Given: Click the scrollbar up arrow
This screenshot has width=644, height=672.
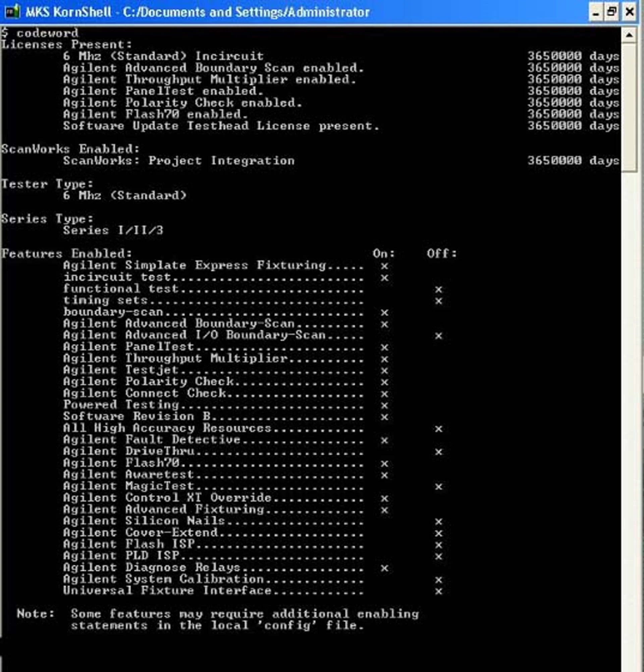Looking at the screenshot, I should (629, 35).
